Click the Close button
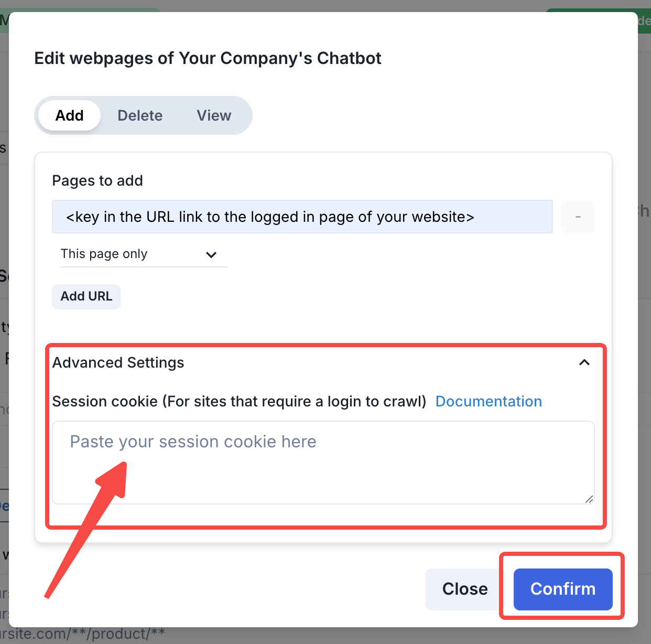This screenshot has width=651, height=644. [464, 589]
